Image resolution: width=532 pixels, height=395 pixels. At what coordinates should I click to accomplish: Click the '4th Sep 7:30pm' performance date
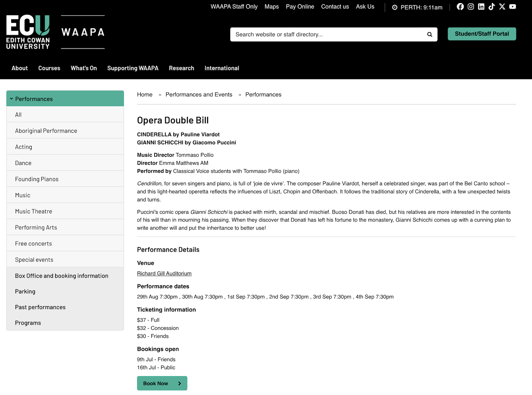[375, 297]
